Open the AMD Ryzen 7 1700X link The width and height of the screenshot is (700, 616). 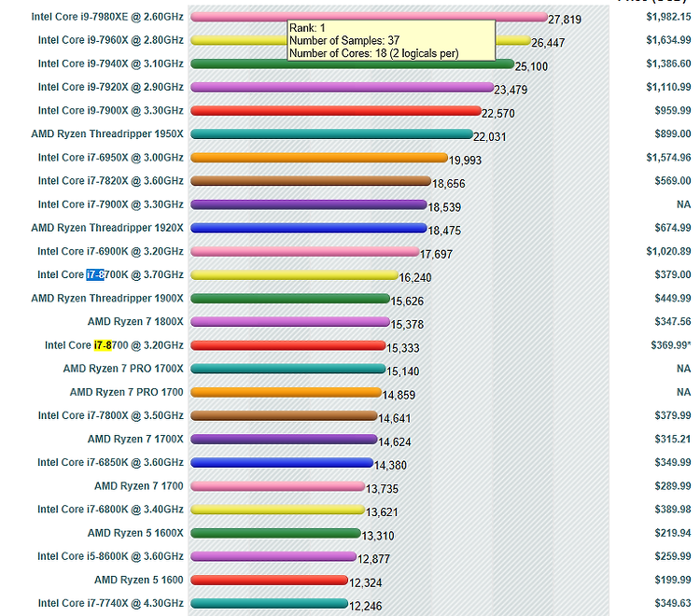click(135, 440)
